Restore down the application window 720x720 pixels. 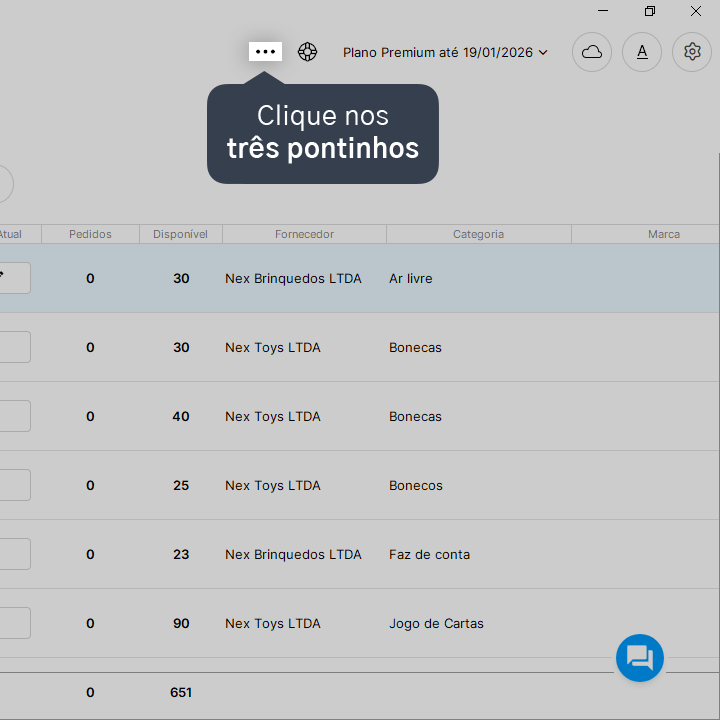click(650, 11)
